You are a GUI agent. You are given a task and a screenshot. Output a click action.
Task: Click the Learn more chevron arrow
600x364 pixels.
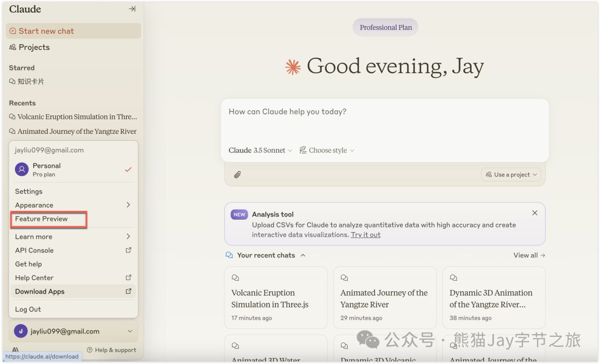(x=128, y=236)
